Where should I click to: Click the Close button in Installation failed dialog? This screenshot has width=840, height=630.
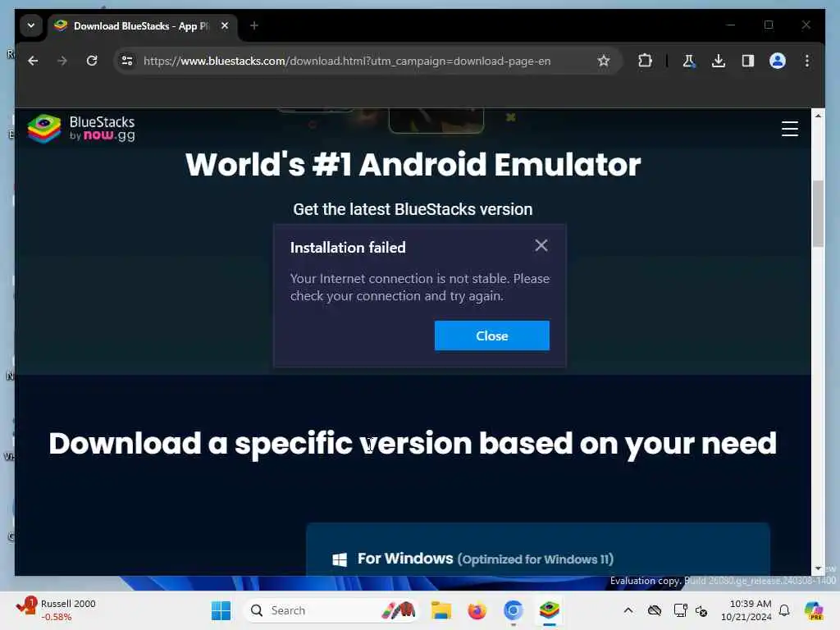tap(492, 336)
